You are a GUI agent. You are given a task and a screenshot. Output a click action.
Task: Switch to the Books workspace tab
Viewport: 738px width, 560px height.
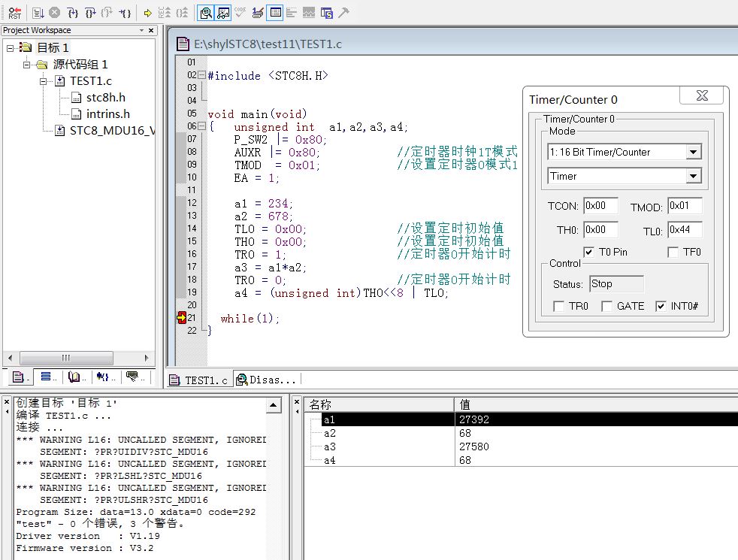point(76,377)
